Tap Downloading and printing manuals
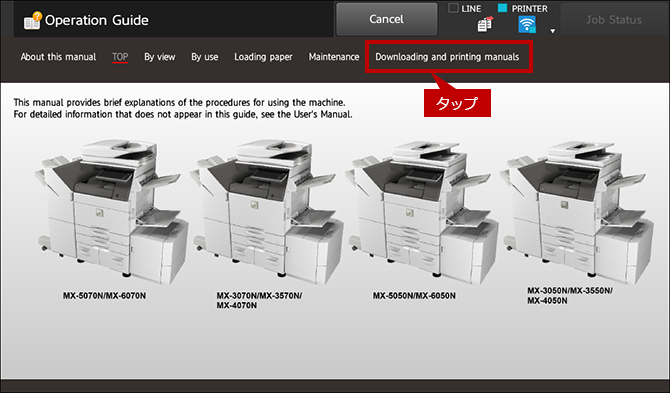Viewport: 670px width, 393px height. point(447,57)
